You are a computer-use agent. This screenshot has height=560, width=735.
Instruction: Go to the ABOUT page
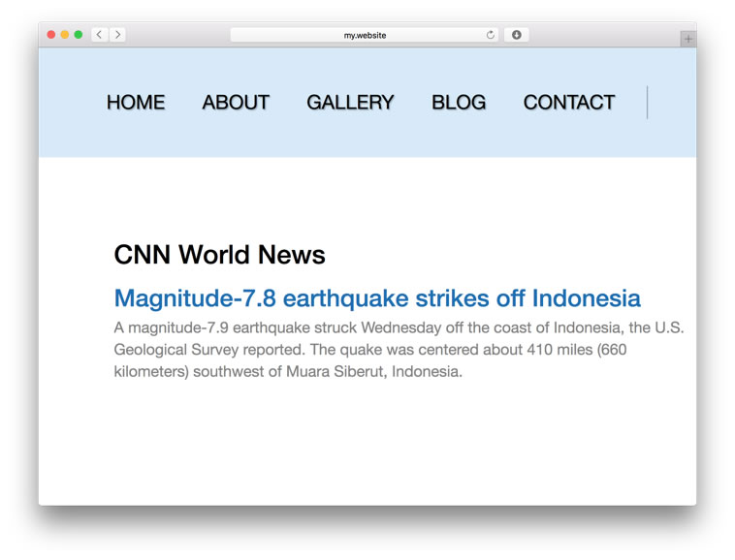point(236,103)
